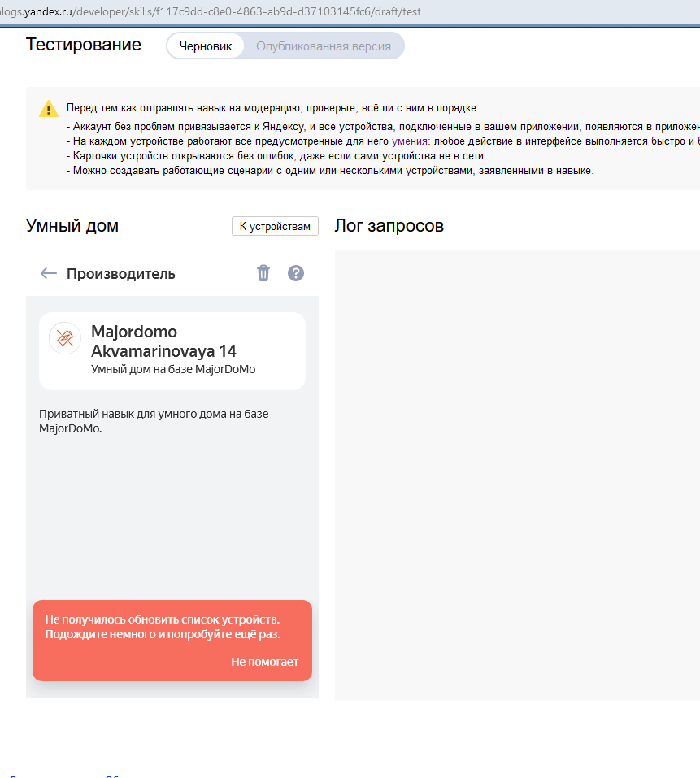Click the text Умный дом на базе MajorDoMo
Viewport: 700px width, 778px height.
[173, 369]
